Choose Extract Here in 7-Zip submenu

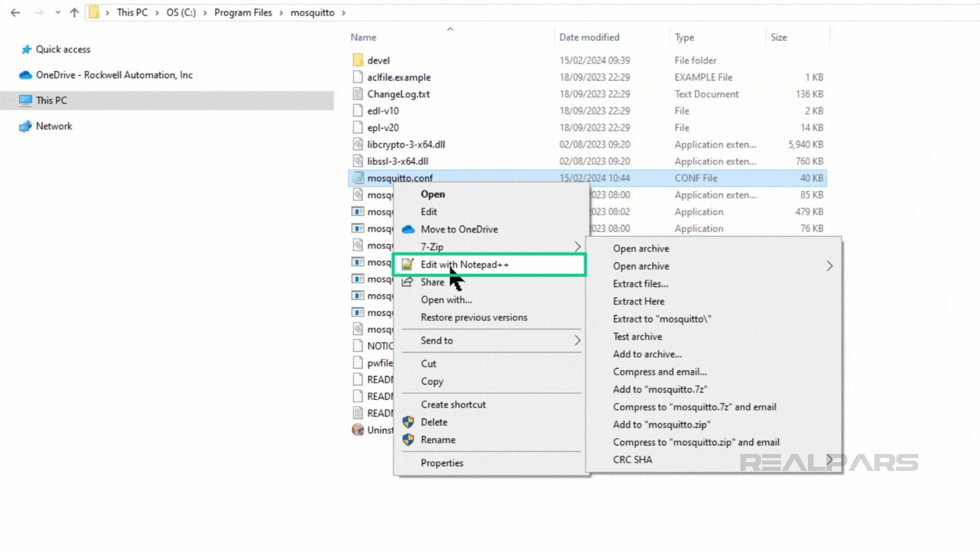pos(639,302)
